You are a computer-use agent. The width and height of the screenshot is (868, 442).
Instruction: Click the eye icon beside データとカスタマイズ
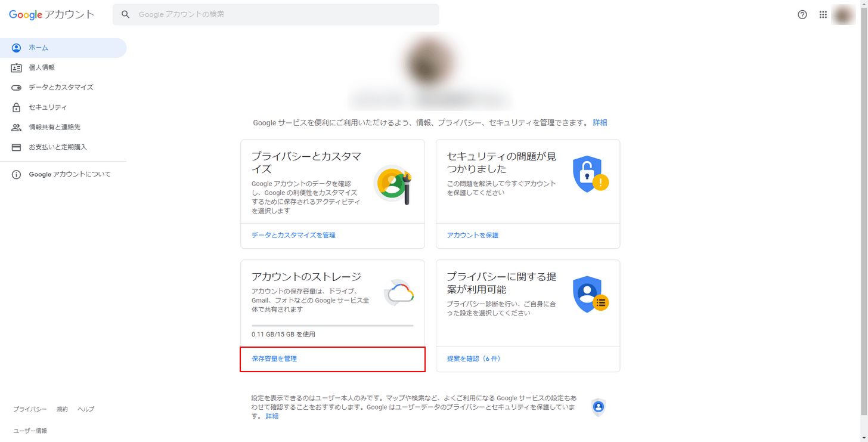(16, 87)
